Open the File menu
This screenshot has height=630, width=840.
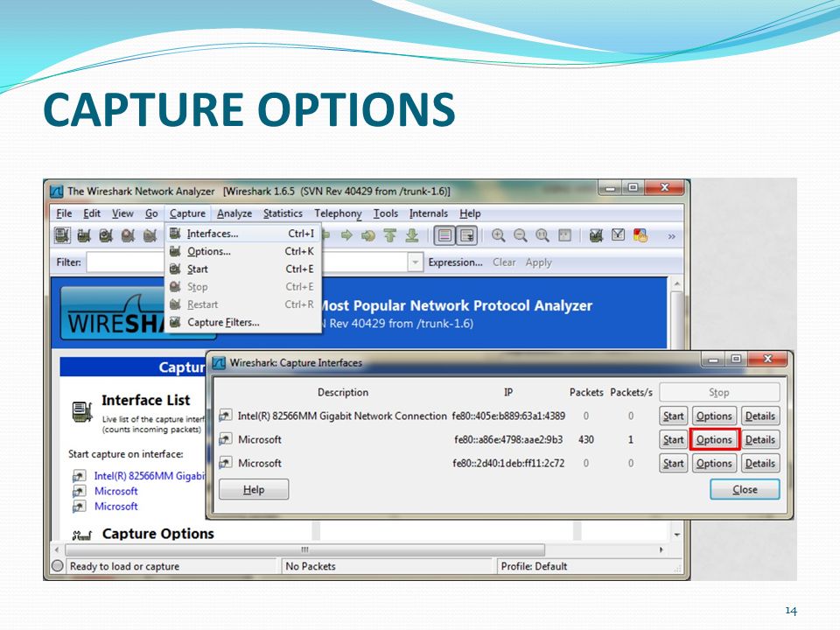[64, 213]
